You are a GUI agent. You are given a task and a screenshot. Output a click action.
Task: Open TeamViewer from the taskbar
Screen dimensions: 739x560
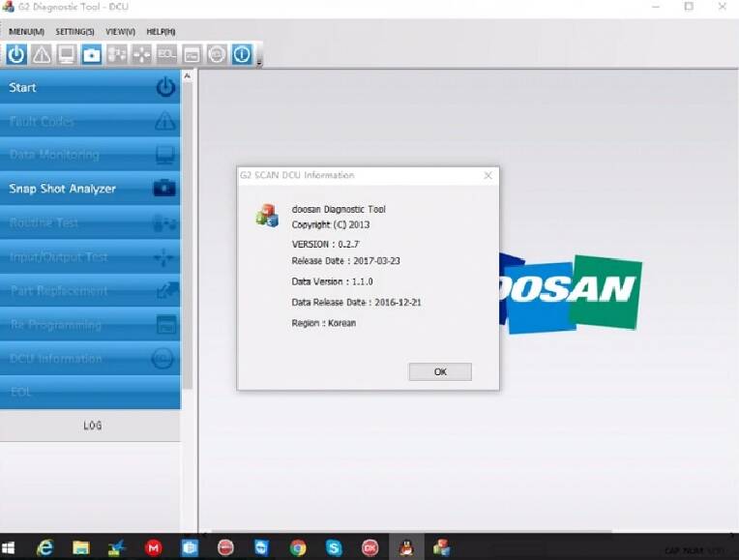[261, 547]
